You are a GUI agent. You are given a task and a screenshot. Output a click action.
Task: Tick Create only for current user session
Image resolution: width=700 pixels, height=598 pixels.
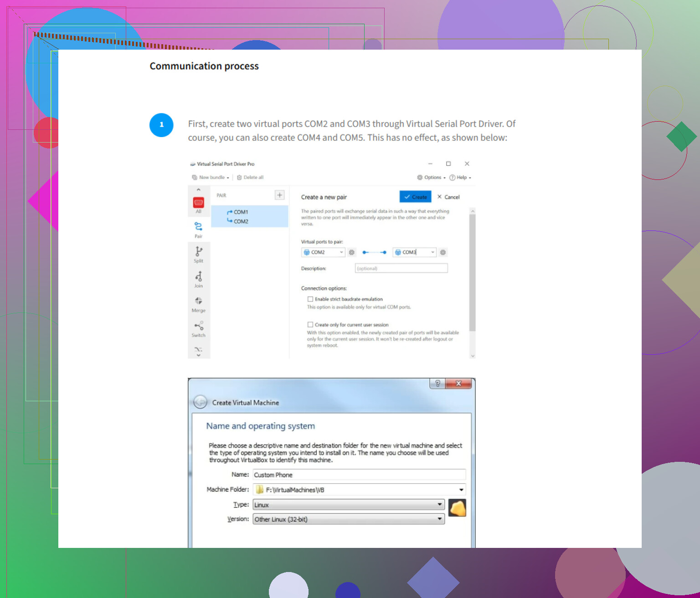(310, 325)
